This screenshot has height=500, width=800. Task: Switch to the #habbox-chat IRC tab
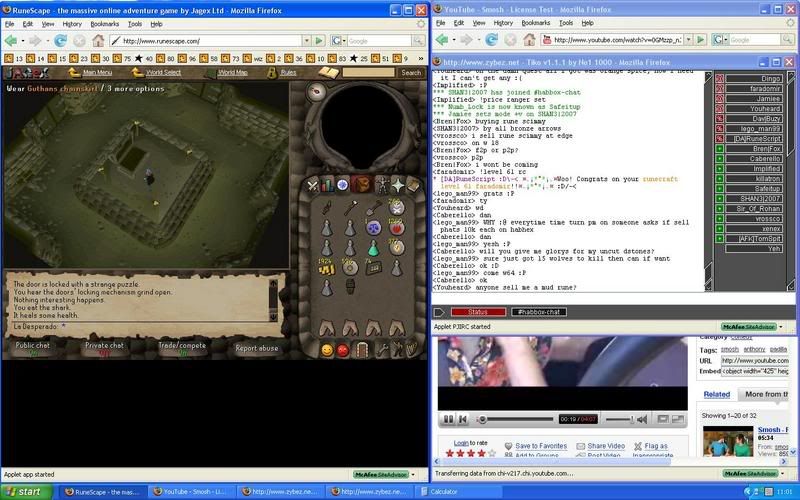tap(539, 312)
